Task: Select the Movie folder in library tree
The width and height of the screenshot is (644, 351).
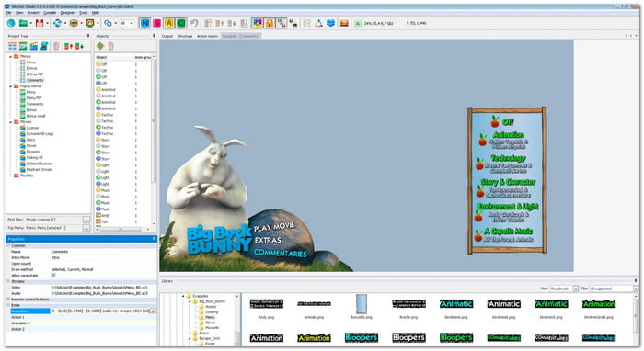Action: pyautogui.click(x=210, y=323)
